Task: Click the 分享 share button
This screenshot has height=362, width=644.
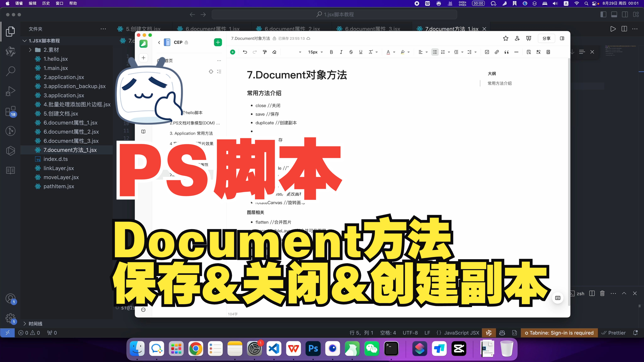Action: point(546,38)
